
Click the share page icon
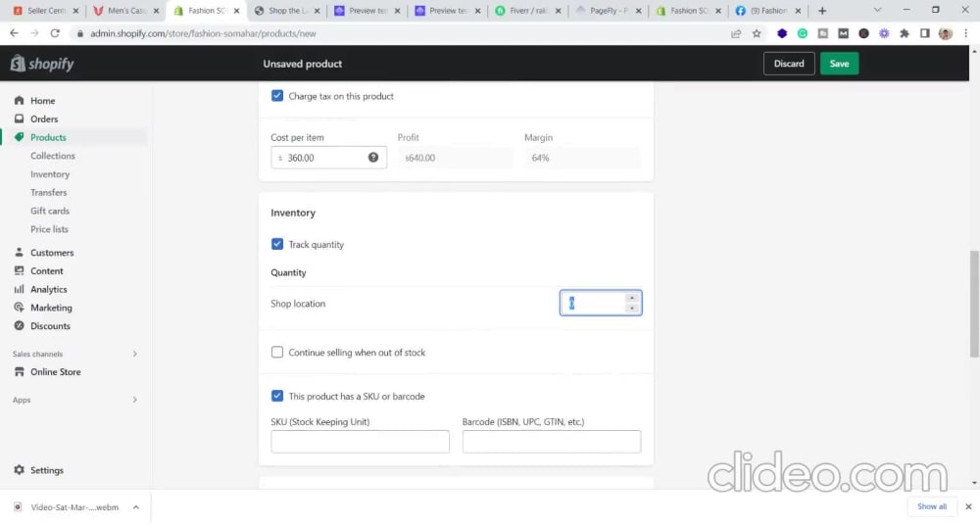coord(736,33)
